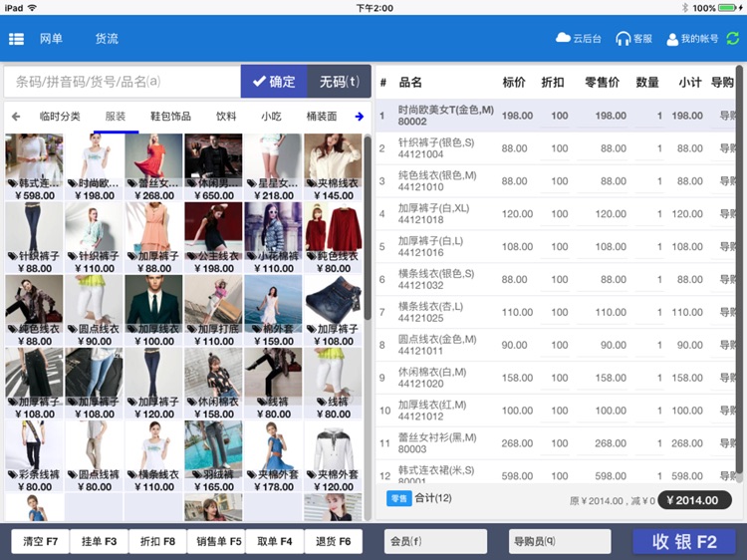The width and height of the screenshot is (747, 560).
Task: Add 公主线衣 ¥198.00 product
Action: [x=213, y=237]
